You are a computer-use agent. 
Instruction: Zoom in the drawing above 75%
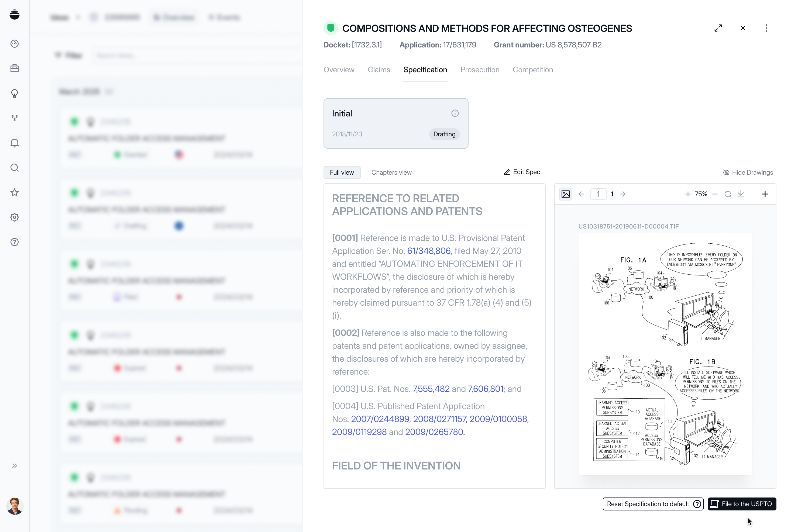coord(688,194)
